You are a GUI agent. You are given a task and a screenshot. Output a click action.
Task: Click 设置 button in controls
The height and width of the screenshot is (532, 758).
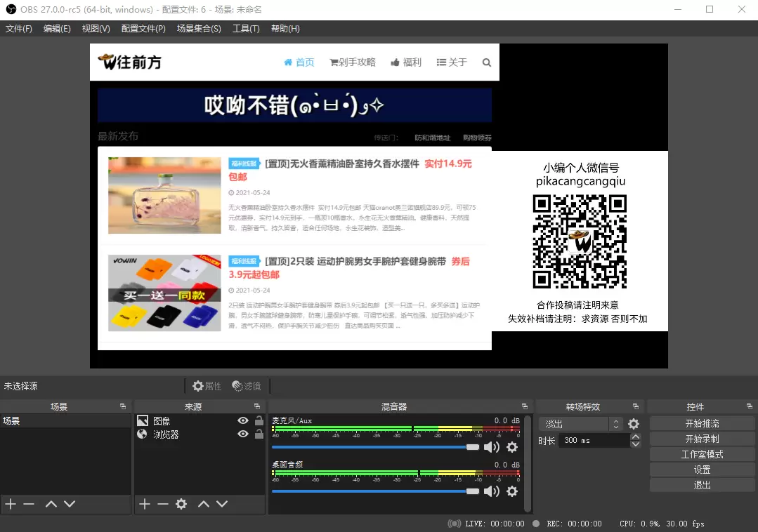coord(702,470)
